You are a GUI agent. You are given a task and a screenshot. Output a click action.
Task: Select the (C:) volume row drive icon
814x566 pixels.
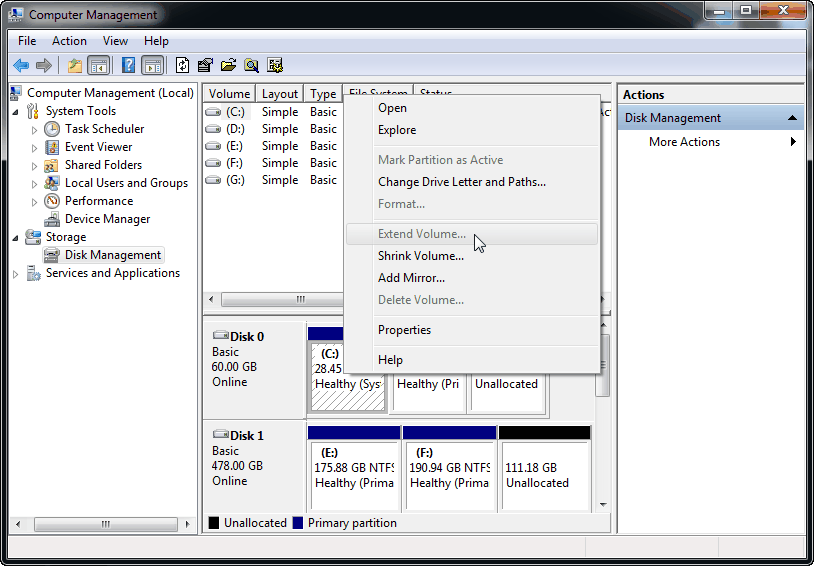point(213,112)
